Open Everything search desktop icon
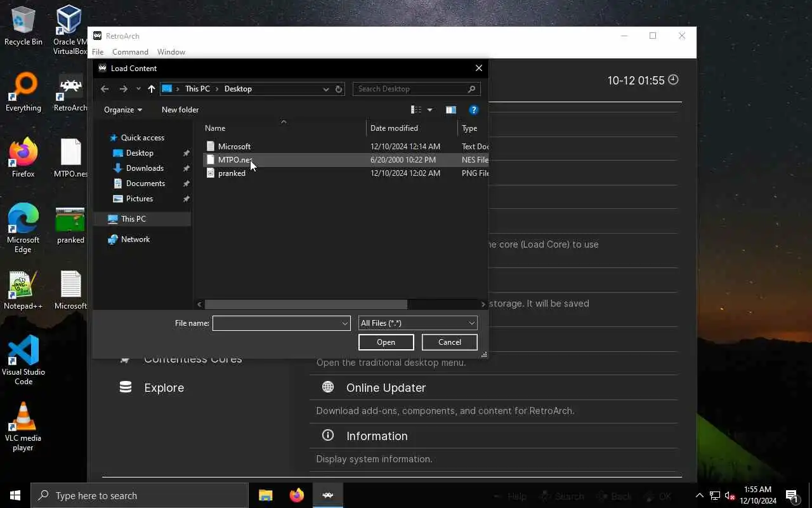Viewport: 812px width, 508px height. click(x=23, y=93)
